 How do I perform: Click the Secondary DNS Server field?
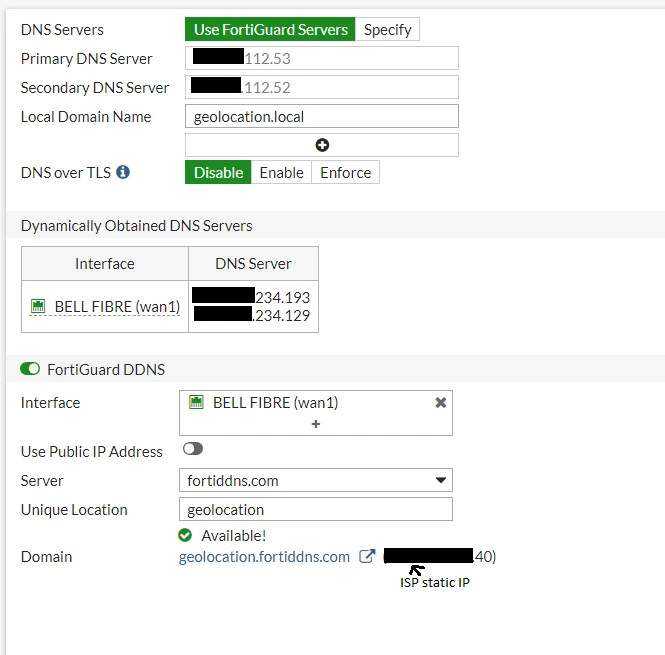tap(321, 87)
